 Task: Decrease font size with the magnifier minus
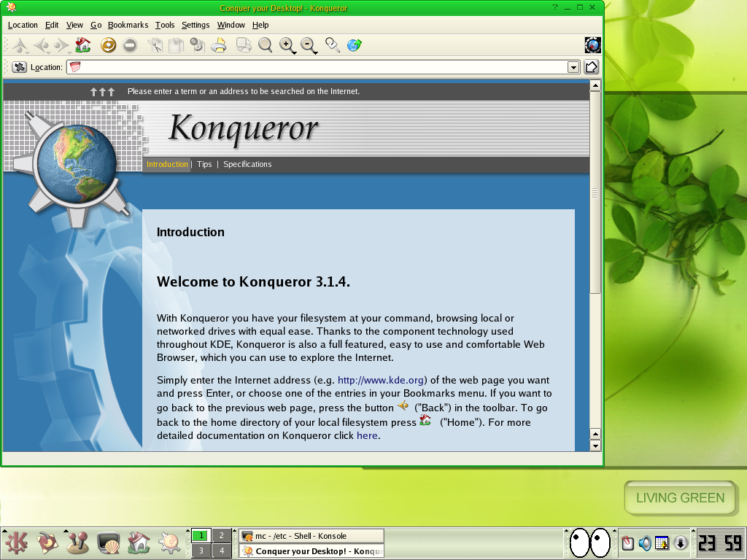pos(309,45)
